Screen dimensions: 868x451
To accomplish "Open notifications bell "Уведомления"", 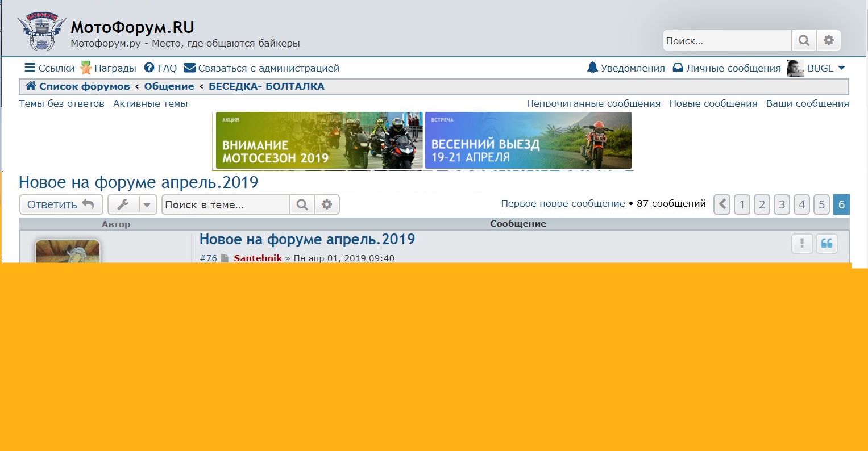I will (x=626, y=68).
